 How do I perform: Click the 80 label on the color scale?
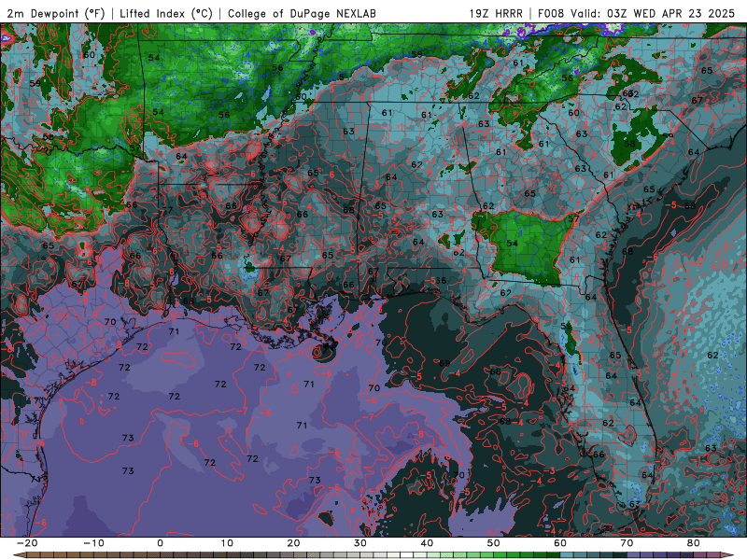pyautogui.click(x=694, y=543)
